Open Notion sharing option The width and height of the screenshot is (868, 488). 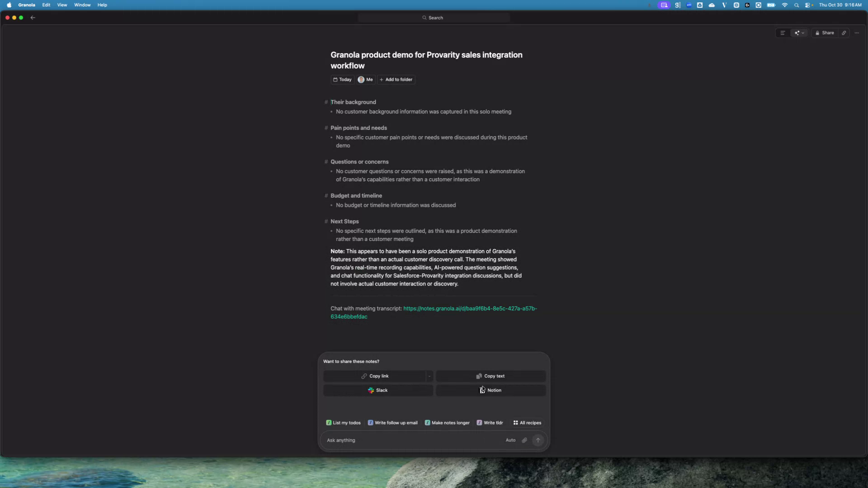[490, 390]
